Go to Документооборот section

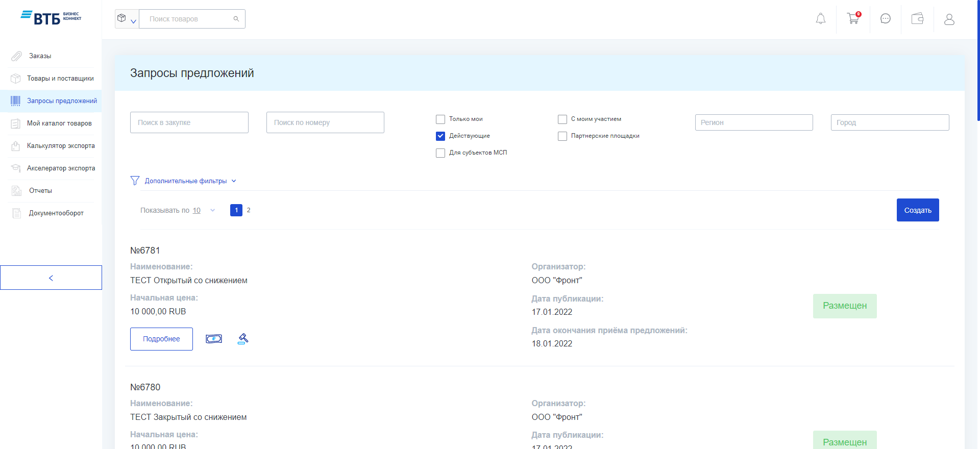56,213
